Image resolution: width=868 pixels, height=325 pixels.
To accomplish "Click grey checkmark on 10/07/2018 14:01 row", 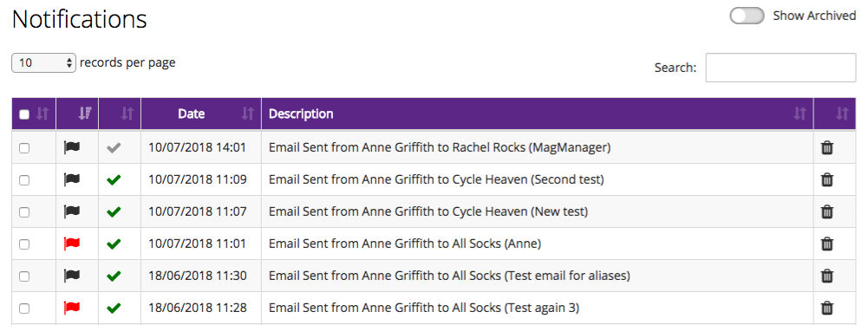I will click(114, 148).
